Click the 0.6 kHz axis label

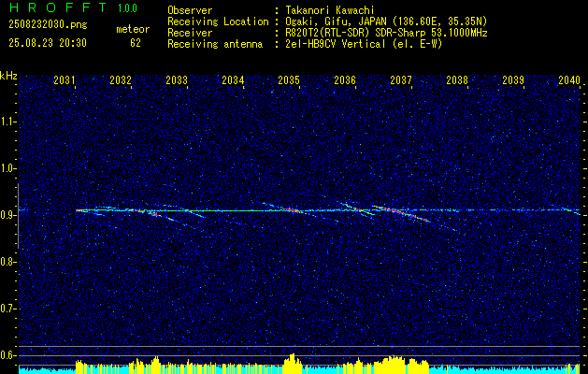[8, 355]
